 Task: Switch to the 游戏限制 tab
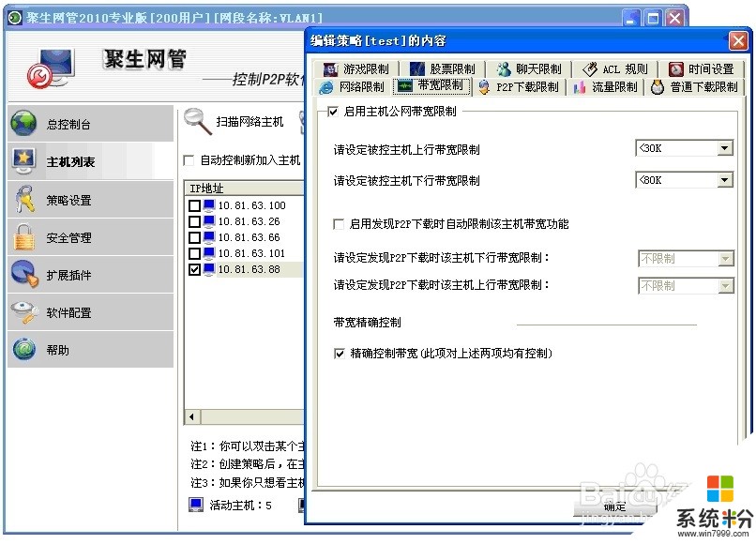click(355, 68)
